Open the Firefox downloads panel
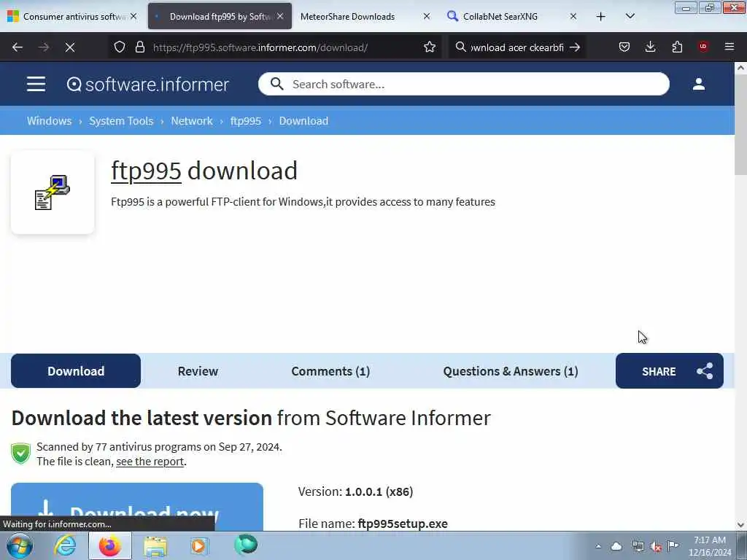This screenshot has height=560, width=747. coord(650,47)
